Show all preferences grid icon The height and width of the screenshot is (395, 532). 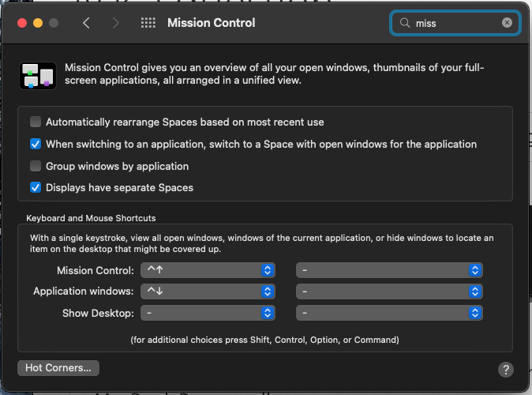(x=148, y=23)
